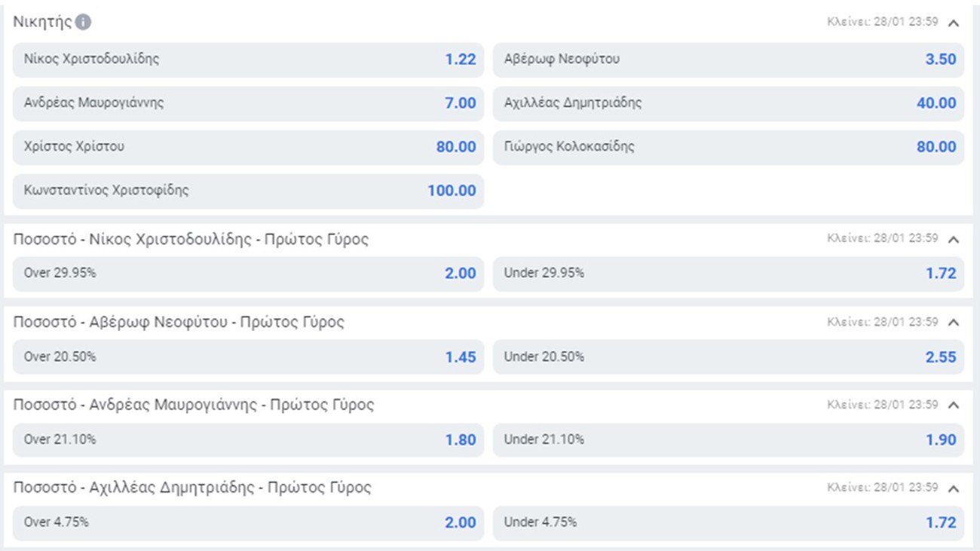Click the info icon next to Νικητής
This screenshot has width=980, height=551.
click(x=83, y=22)
